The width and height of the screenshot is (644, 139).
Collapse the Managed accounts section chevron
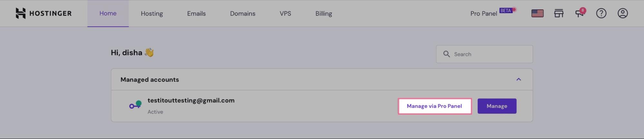519,79
